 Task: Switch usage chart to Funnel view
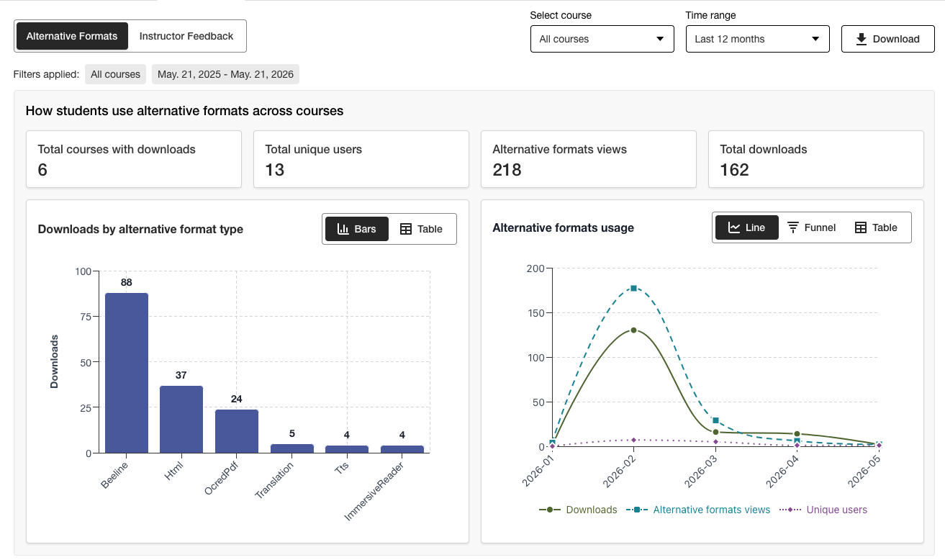[x=811, y=227]
